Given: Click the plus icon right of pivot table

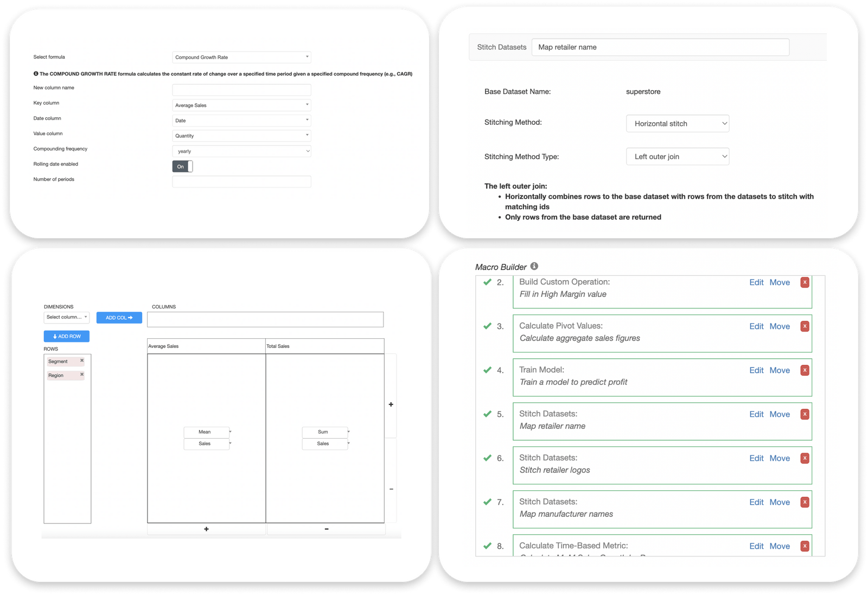Looking at the screenshot, I should (x=391, y=404).
